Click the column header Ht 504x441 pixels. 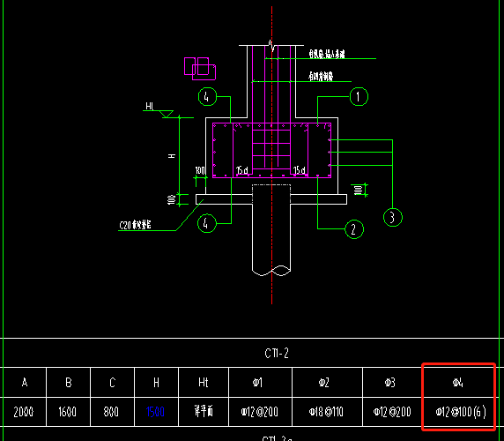coord(204,382)
